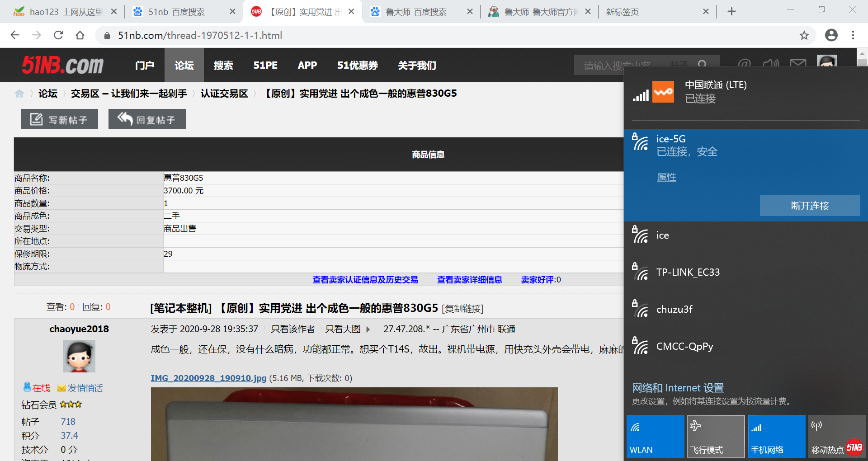The image size is (868, 461).
Task: Open ice-5G 属性 properties link
Action: point(667,177)
